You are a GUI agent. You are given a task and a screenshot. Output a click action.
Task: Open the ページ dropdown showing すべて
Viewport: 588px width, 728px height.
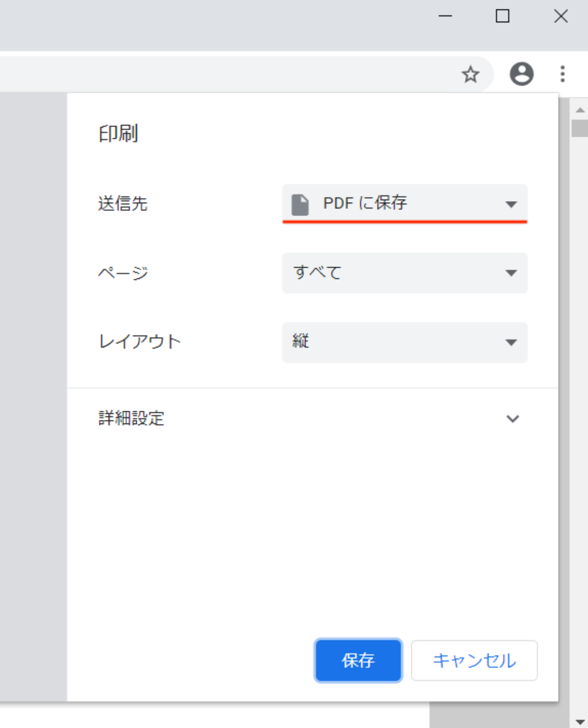404,273
